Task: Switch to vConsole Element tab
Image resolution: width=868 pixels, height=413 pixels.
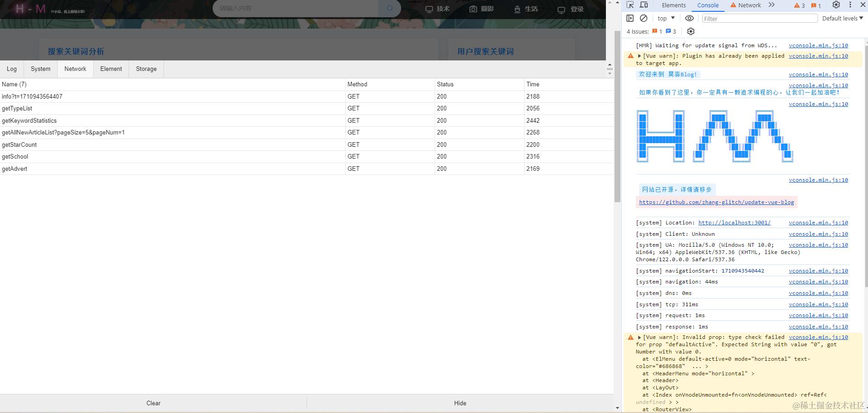Action: coord(111,69)
